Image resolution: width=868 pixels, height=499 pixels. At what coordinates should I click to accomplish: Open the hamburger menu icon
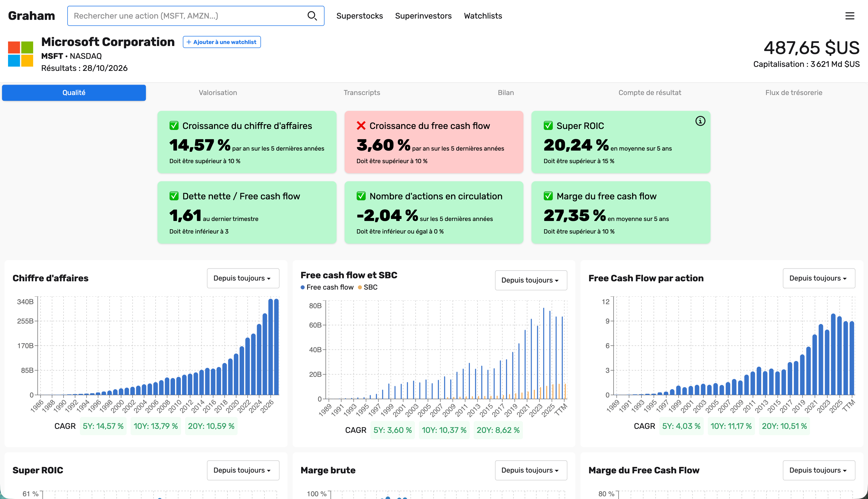(849, 16)
